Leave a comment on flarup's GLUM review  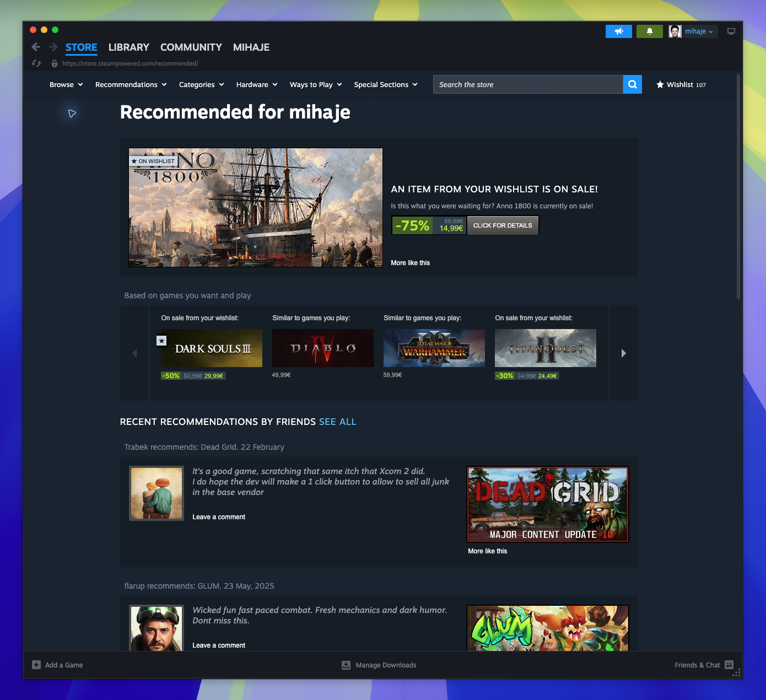[219, 645]
